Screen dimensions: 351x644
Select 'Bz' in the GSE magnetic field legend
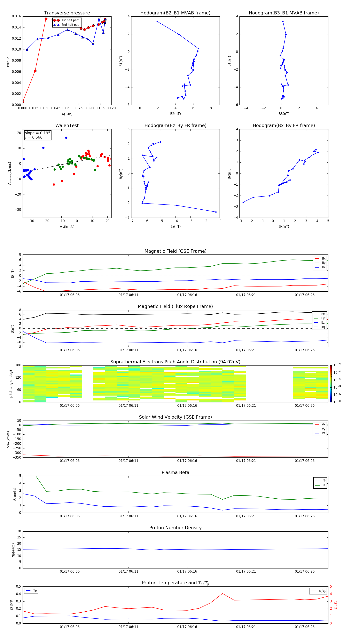320,267
